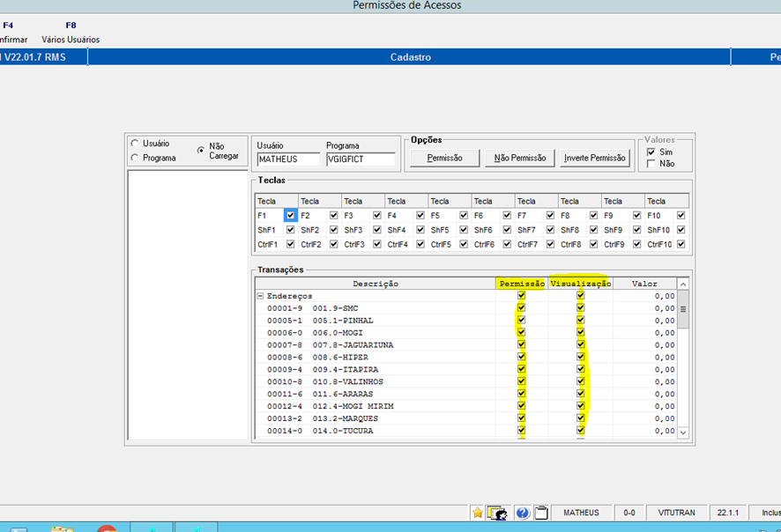Viewport: 781px width, 532px height.
Task: Uncheck the F1 key checkbox
Action: 290,216
